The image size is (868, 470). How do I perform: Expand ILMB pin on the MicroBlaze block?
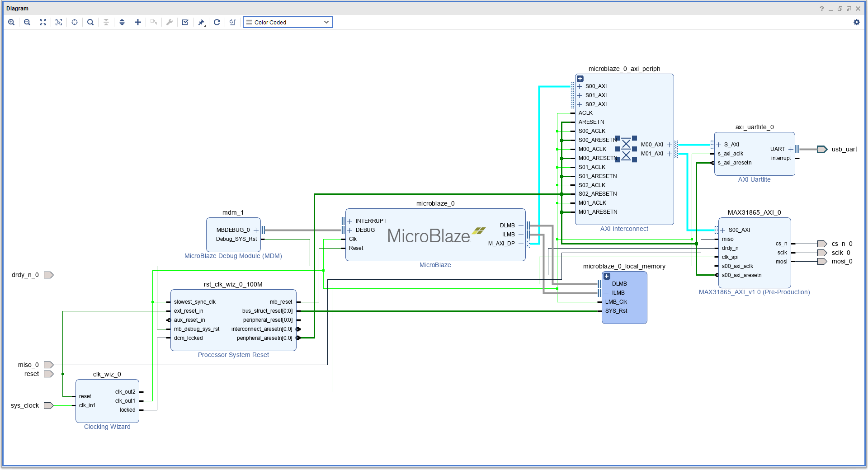coord(521,235)
